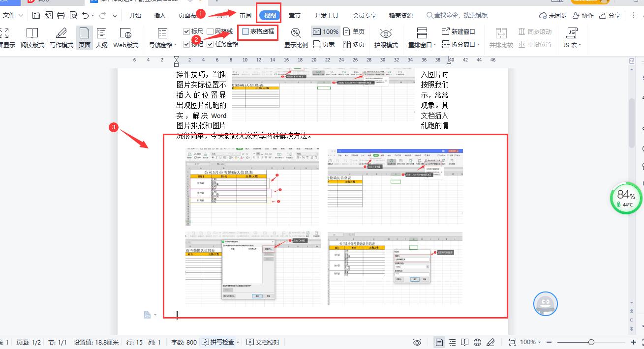
Task: Open the 插入 ribbon tab
Action: point(160,15)
